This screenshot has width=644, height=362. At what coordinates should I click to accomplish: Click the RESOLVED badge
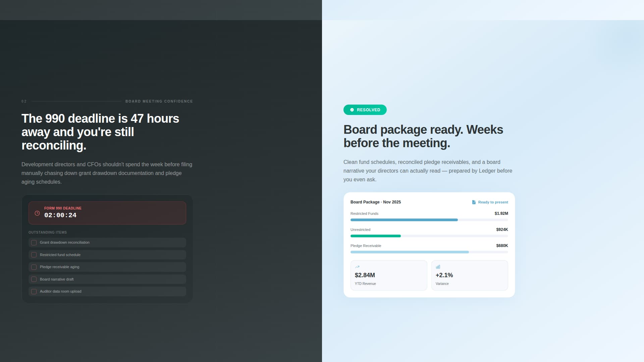coord(365,110)
